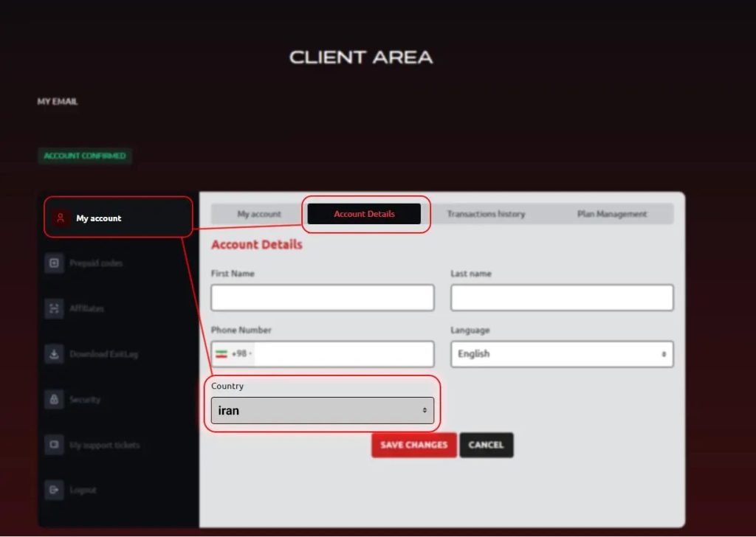756x537 pixels.
Task: Open My support tickets icon
Action: click(54, 445)
